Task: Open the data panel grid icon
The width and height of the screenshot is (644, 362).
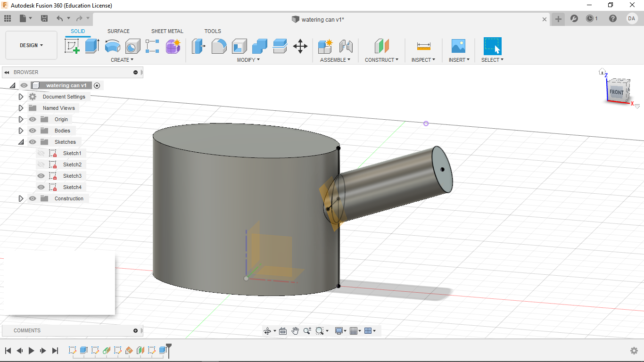Action: 8,18
